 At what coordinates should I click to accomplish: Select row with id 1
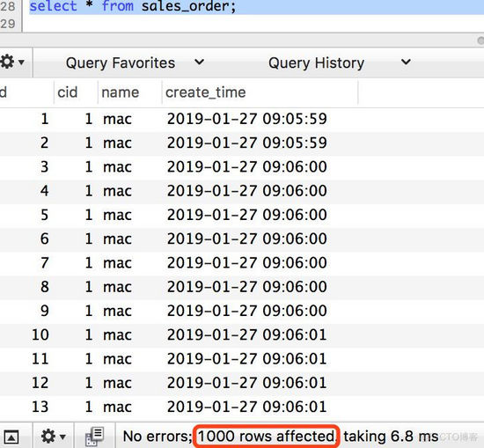tap(242, 119)
